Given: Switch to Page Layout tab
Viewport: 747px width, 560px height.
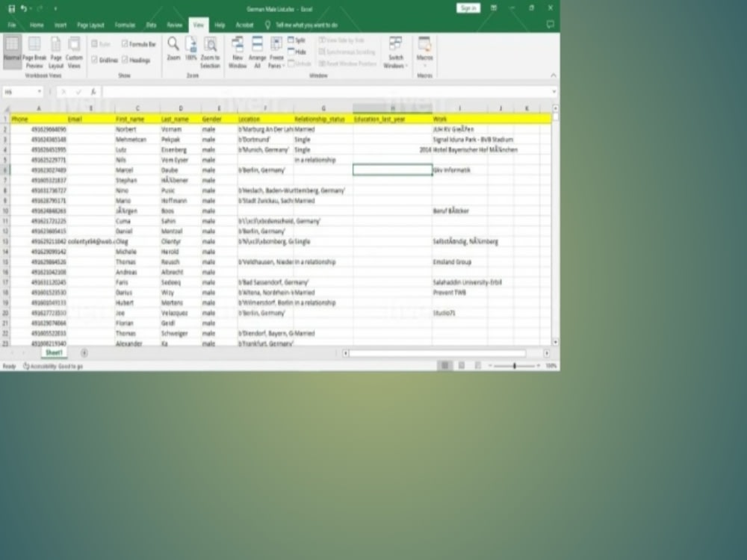Looking at the screenshot, I should [x=90, y=25].
